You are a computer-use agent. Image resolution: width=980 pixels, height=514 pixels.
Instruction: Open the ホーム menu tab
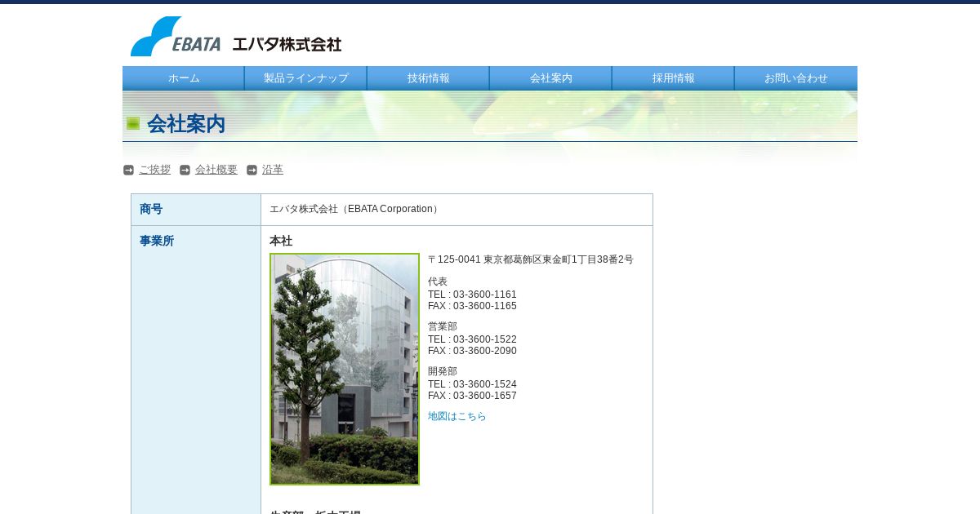(184, 78)
